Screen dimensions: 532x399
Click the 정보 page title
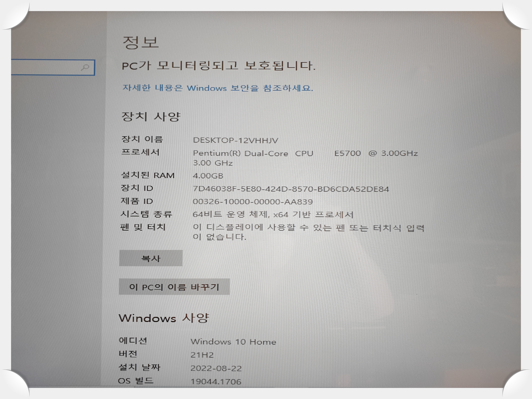click(141, 43)
